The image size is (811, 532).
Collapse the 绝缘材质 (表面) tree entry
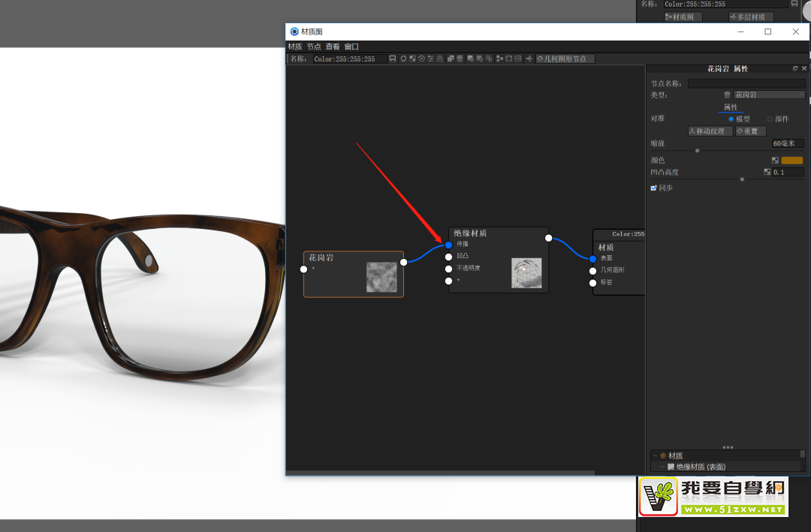662,467
